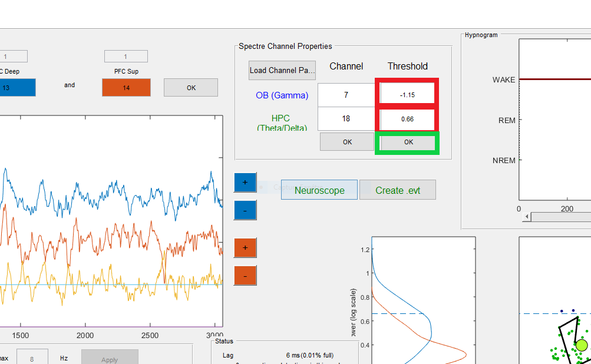This screenshot has height=364, width=591.
Task: Click the blue minus button to shrink trace amplitude
Action: (245, 210)
